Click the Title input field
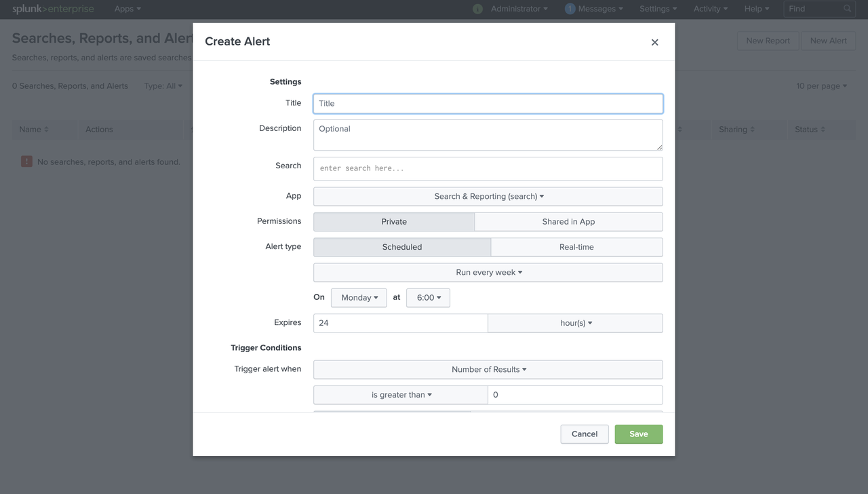The height and width of the screenshot is (494, 868). (x=488, y=103)
